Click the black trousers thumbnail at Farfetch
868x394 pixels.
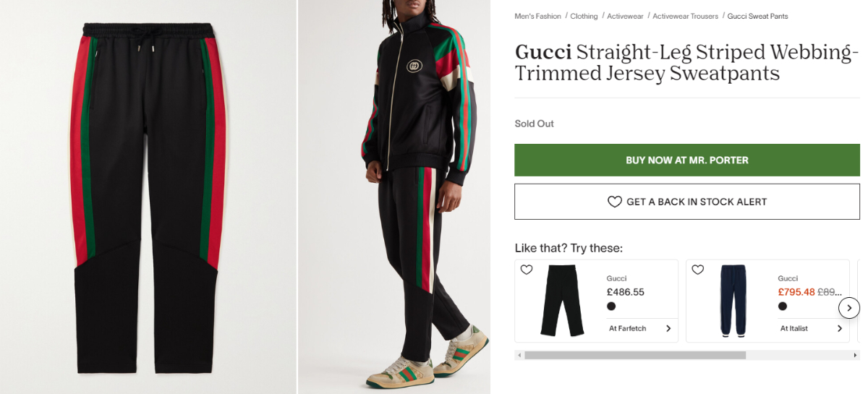562,301
